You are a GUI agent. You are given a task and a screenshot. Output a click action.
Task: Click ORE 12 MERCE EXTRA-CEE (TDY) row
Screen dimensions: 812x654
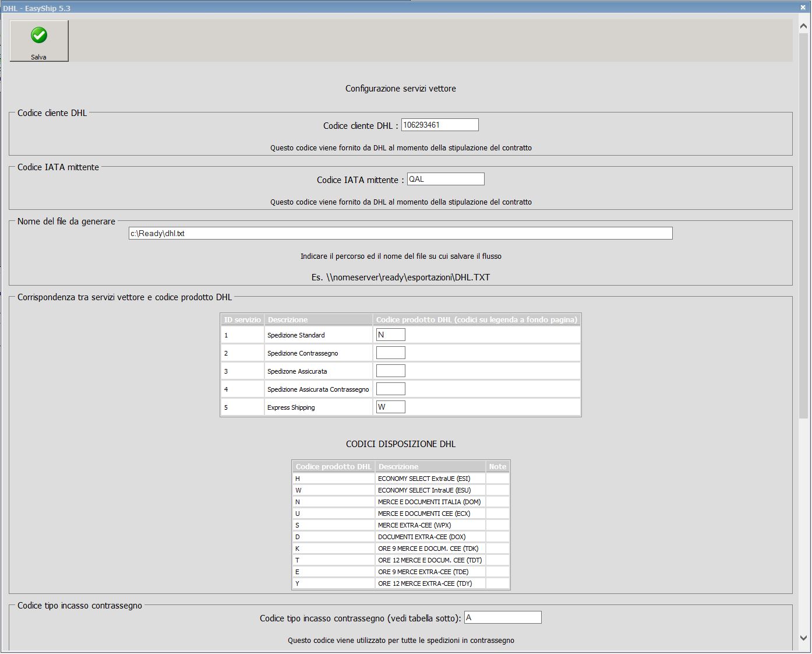tap(401, 583)
